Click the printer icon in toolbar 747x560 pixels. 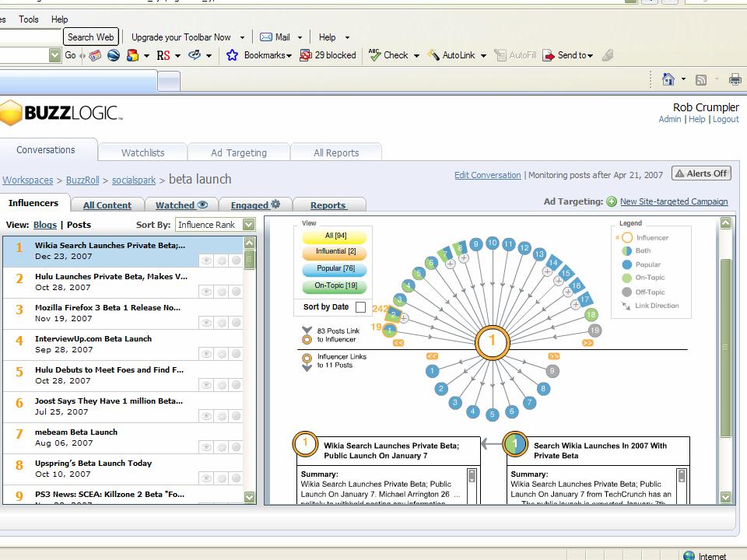735,79
